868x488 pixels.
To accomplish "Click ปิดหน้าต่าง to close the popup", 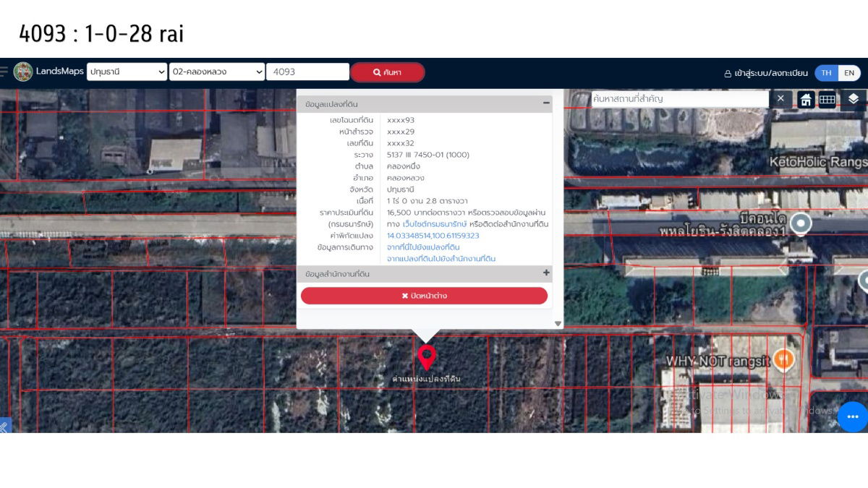I will [x=424, y=296].
